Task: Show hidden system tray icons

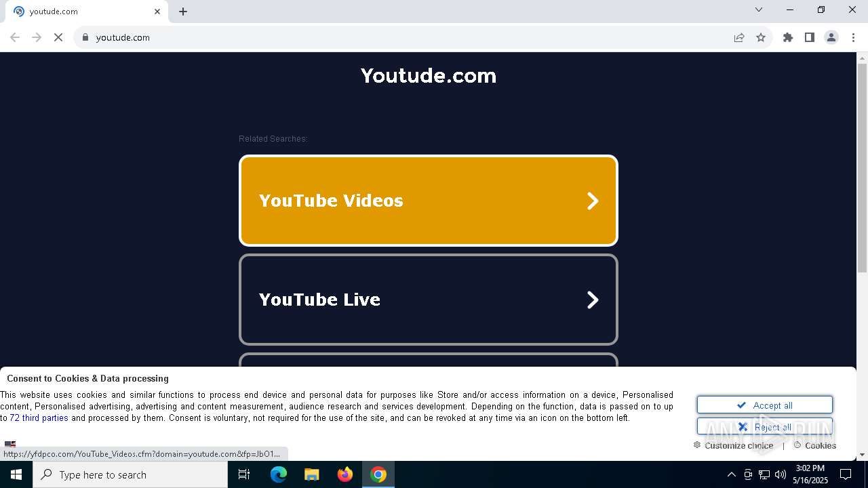Action: [x=731, y=474]
